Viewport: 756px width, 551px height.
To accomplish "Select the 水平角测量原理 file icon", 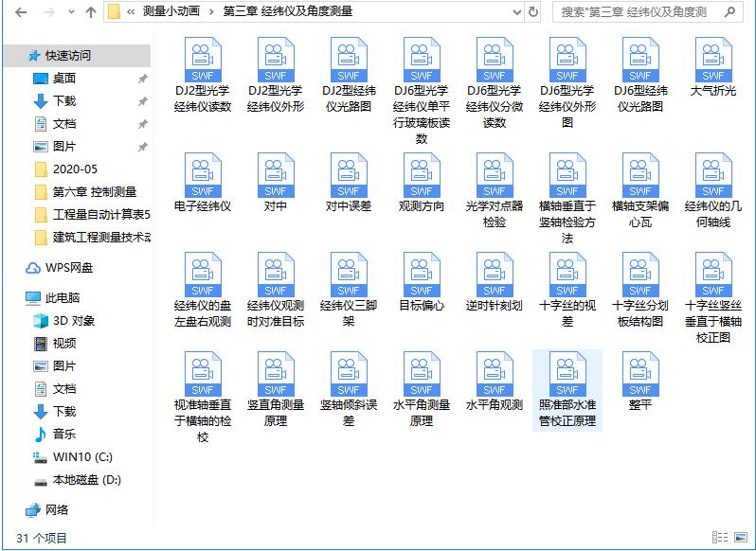I will tap(422, 374).
